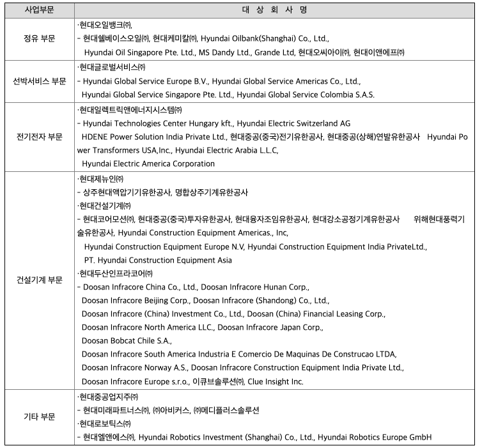This screenshot has width=482, height=448.
Task: Click the 이큐브솔루션㈜ text
Action: click(x=218, y=382)
